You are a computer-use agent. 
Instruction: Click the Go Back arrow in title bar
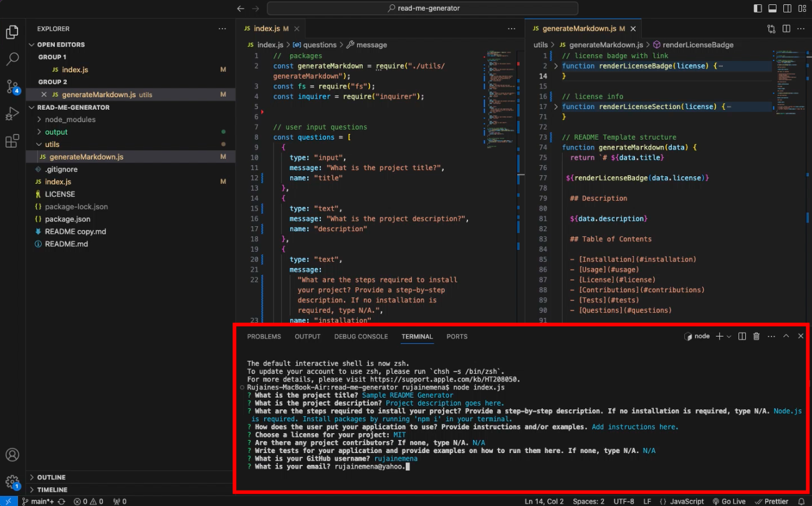(x=241, y=9)
